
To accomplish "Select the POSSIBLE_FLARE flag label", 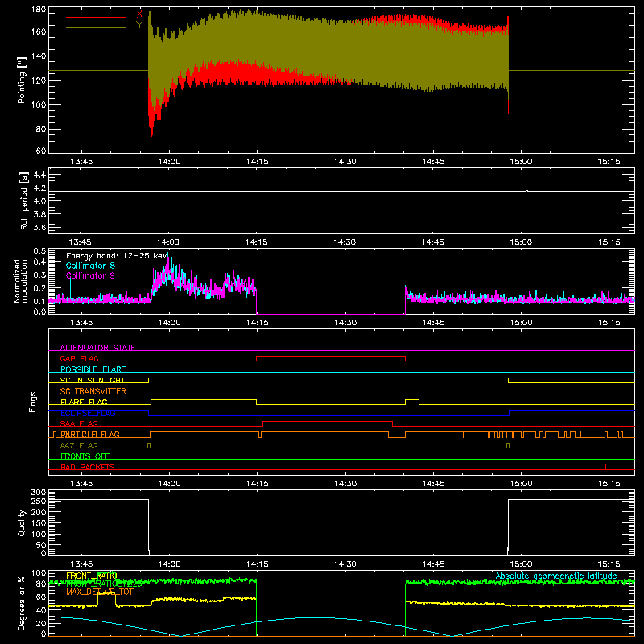I will click(93, 369).
